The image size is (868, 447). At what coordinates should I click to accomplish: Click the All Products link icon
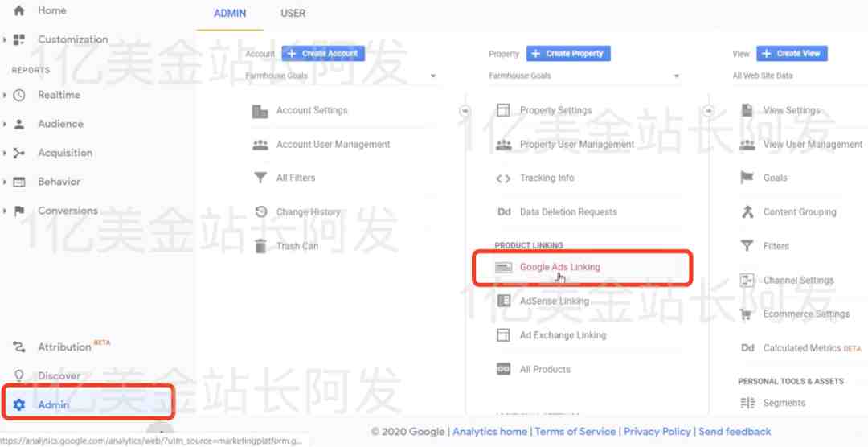coord(503,370)
